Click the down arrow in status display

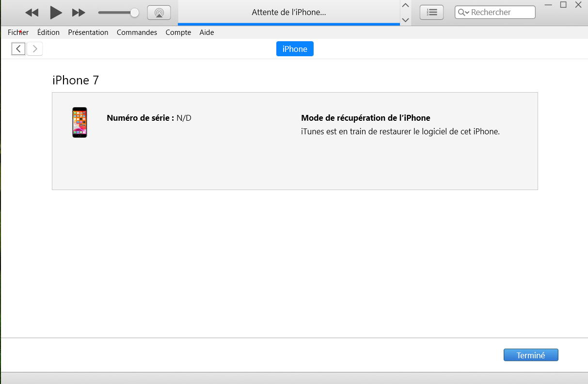[x=406, y=20]
